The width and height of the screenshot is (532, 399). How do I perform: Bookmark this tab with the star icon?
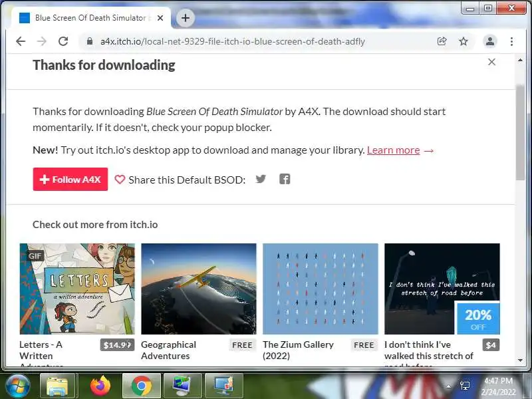point(463,41)
